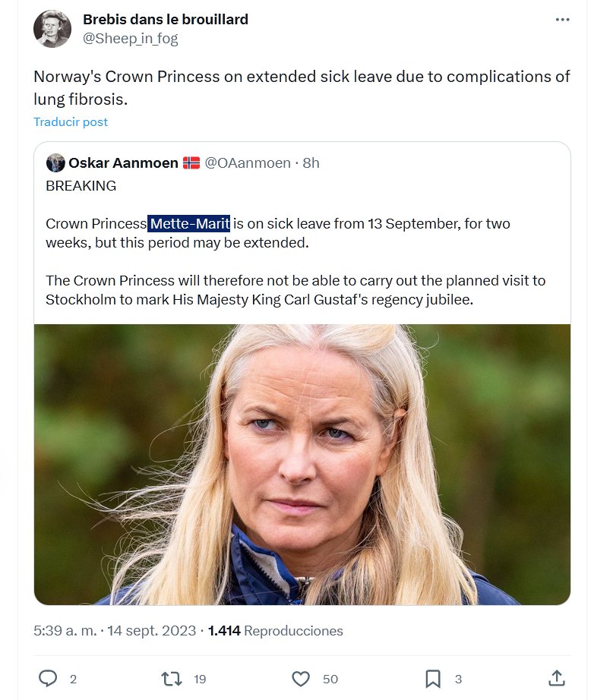Click the highlighted "Mette-Marit" text
This screenshot has height=700, width=591.
coord(188,223)
